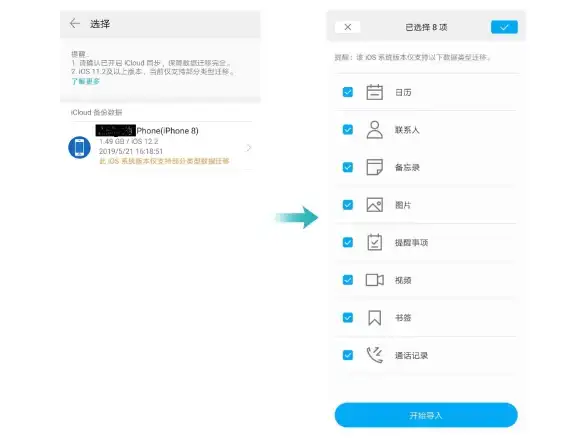Click the 选择 screen title
Screen dimensions: 588x438
click(x=100, y=24)
